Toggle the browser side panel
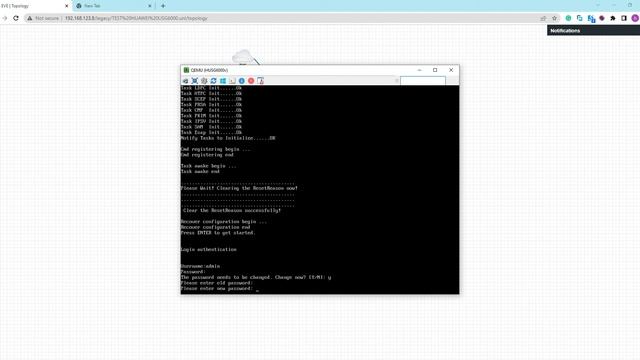Image resolution: width=640 pixels, height=360 pixels. click(x=624, y=18)
